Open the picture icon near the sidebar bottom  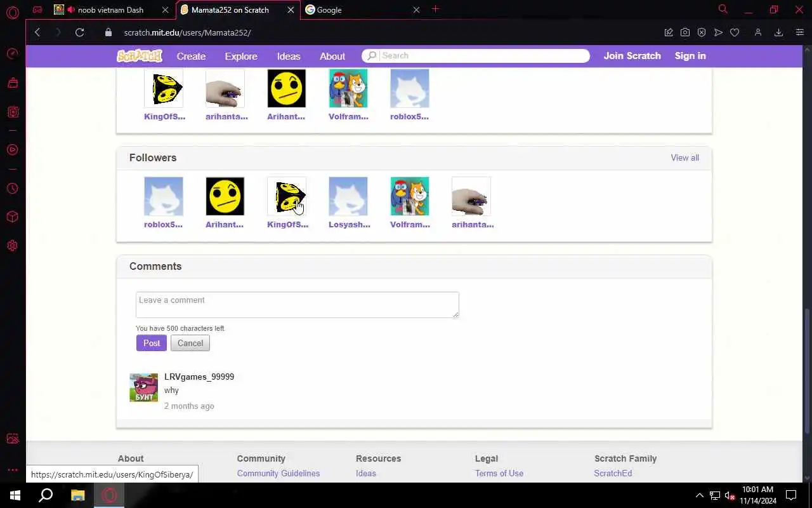click(x=12, y=439)
